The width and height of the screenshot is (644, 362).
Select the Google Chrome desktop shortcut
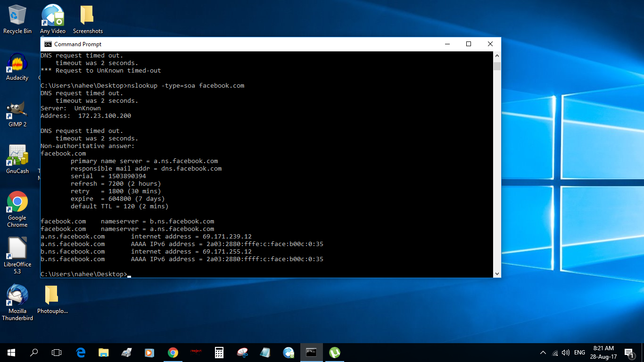17,210
